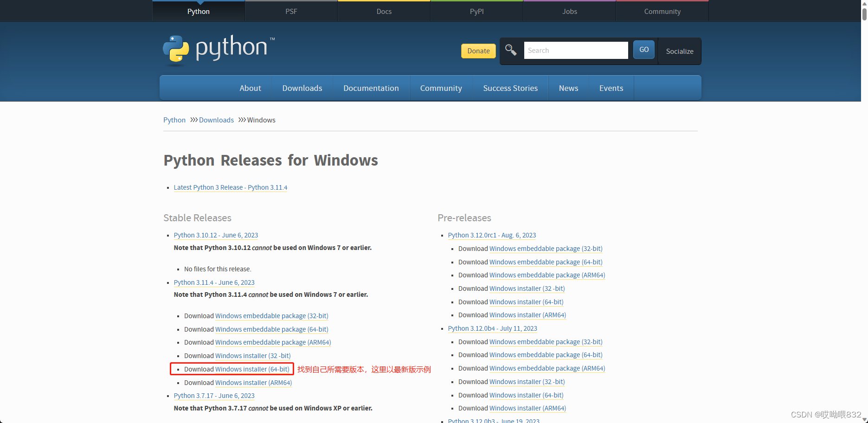The image size is (868, 423).
Task: Download 3.12.0rc1 Windows embeddable package (ARM64)
Action: point(547,275)
